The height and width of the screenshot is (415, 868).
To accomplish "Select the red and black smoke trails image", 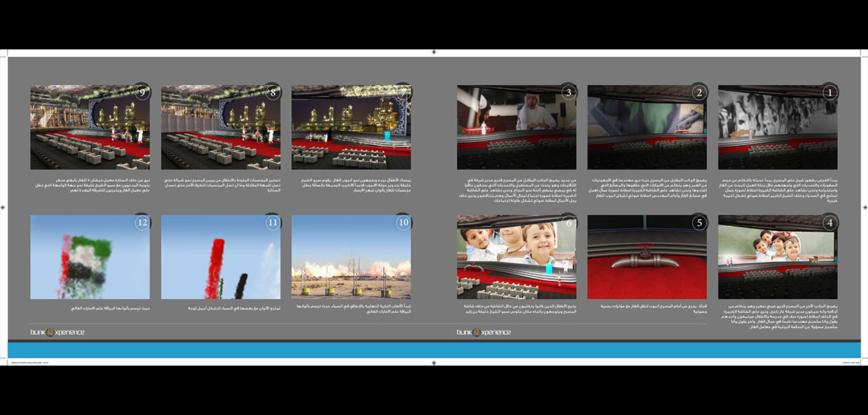I will tap(221, 257).
